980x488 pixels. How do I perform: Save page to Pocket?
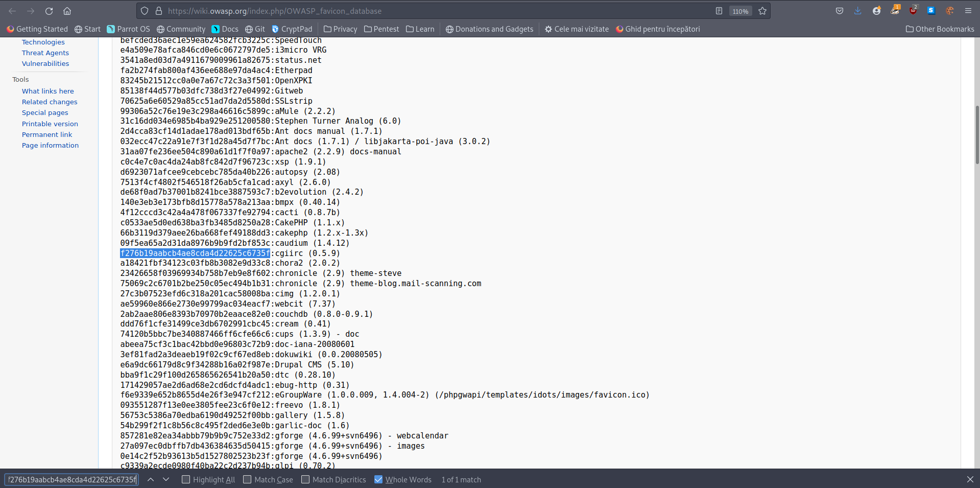pyautogui.click(x=839, y=11)
